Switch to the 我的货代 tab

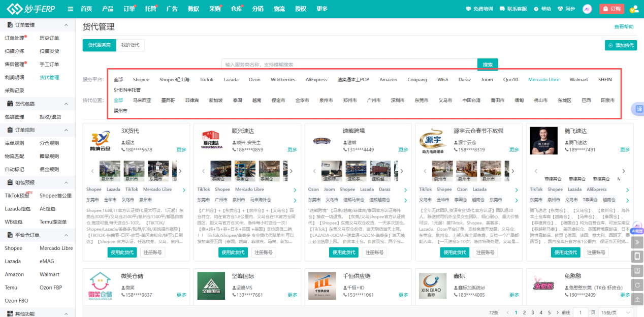(131, 45)
